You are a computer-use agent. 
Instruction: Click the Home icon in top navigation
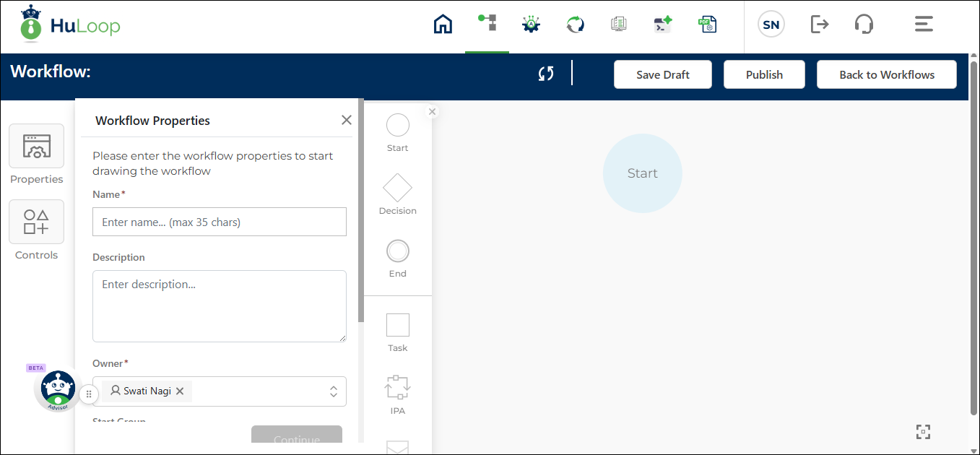(x=443, y=25)
